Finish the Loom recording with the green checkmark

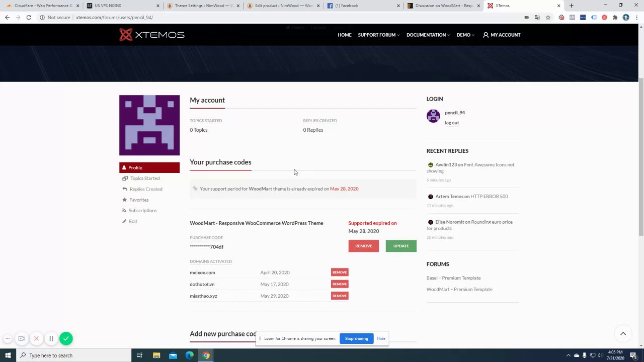point(66,338)
